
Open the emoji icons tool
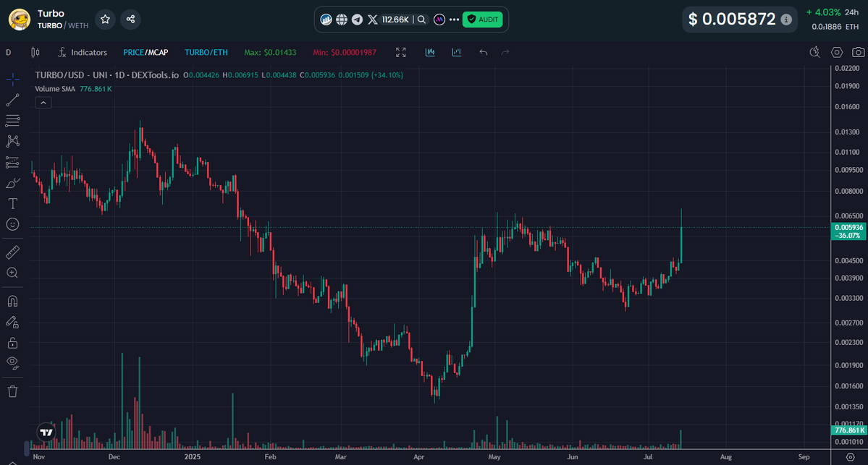point(13,224)
